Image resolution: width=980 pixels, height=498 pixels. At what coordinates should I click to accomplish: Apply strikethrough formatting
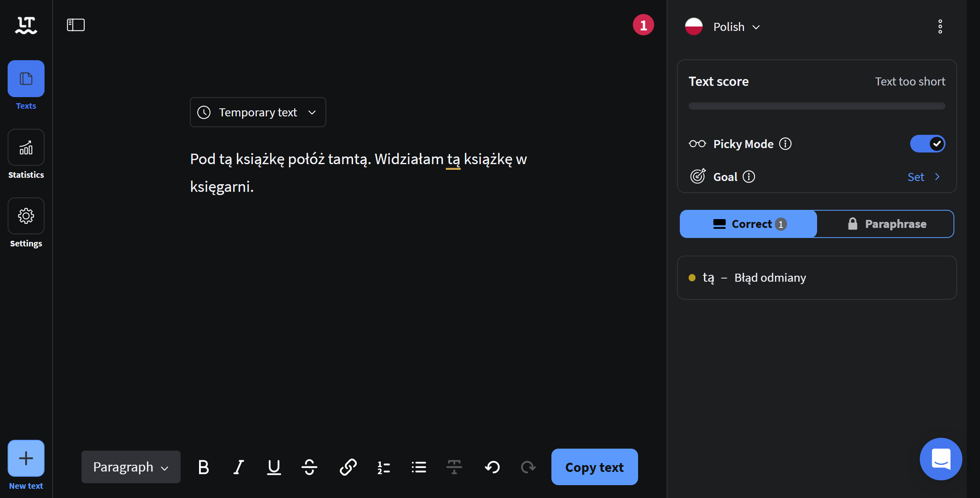[x=309, y=467]
